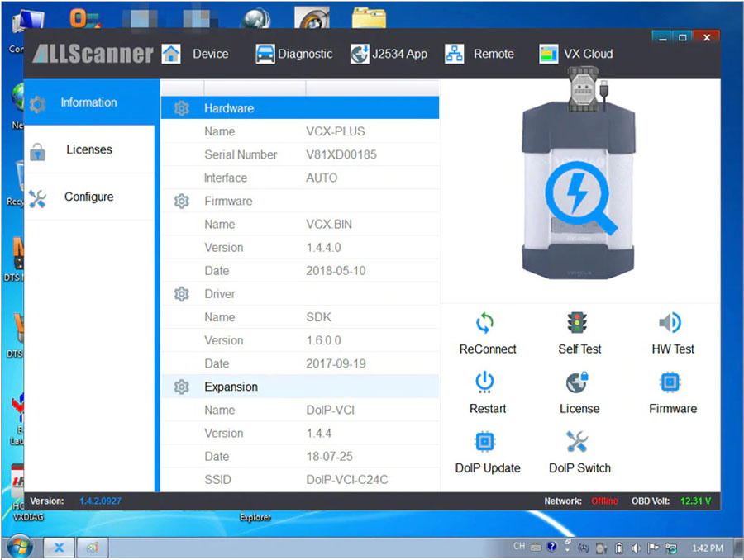Run the Self Test traffic light icon
Image resolution: width=744 pixels, height=560 pixels.
(578, 323)
